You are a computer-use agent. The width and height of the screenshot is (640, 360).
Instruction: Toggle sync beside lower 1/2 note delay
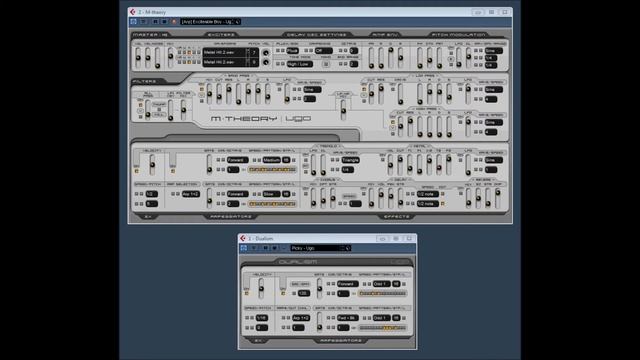tap(443, 203)
